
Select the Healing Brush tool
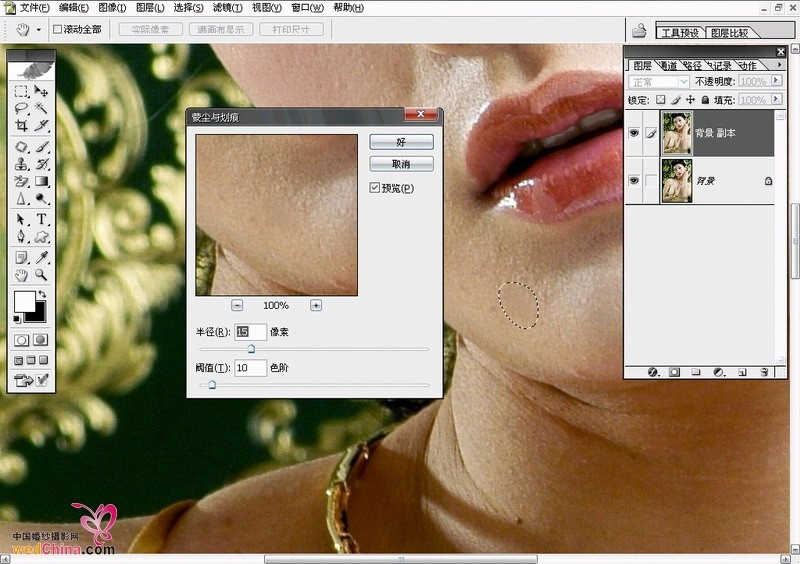(21, 148)
